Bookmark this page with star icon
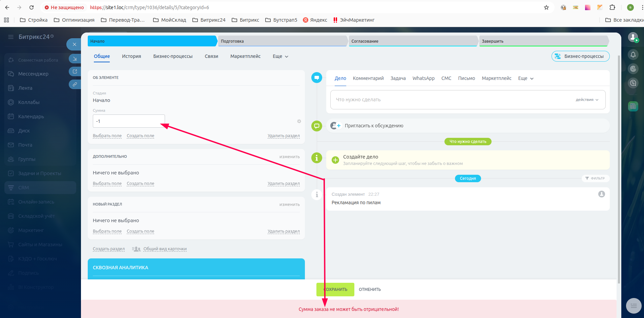Viewport: 644px width, 318px height. [546, 7]
